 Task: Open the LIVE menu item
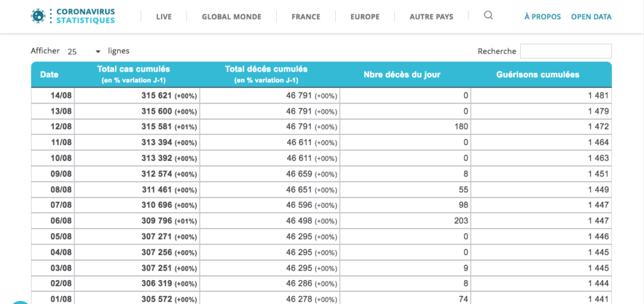[164, 17]
